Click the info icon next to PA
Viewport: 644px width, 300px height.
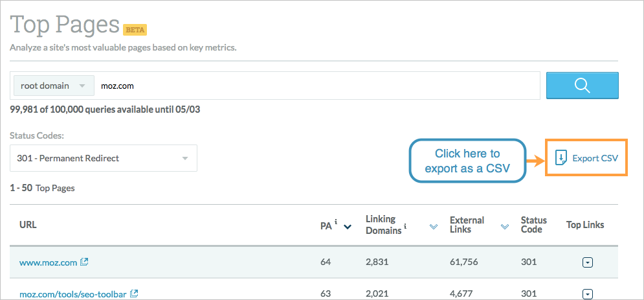point(336,222)
